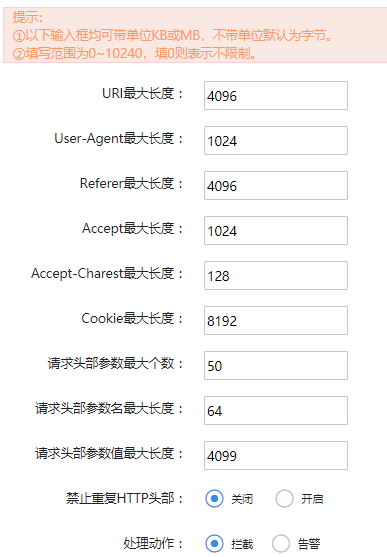Image resolution: width=387 pixels, height=557 pixels.
Task: Focus the Accept-Charest最大长度 field with 128
Action: tap(276, 276)
